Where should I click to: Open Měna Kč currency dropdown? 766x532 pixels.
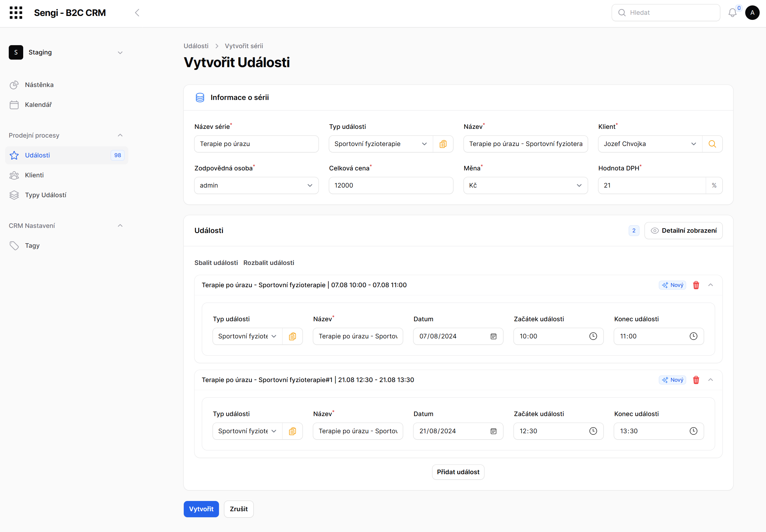pyautogui.click(x=526, y=185)
